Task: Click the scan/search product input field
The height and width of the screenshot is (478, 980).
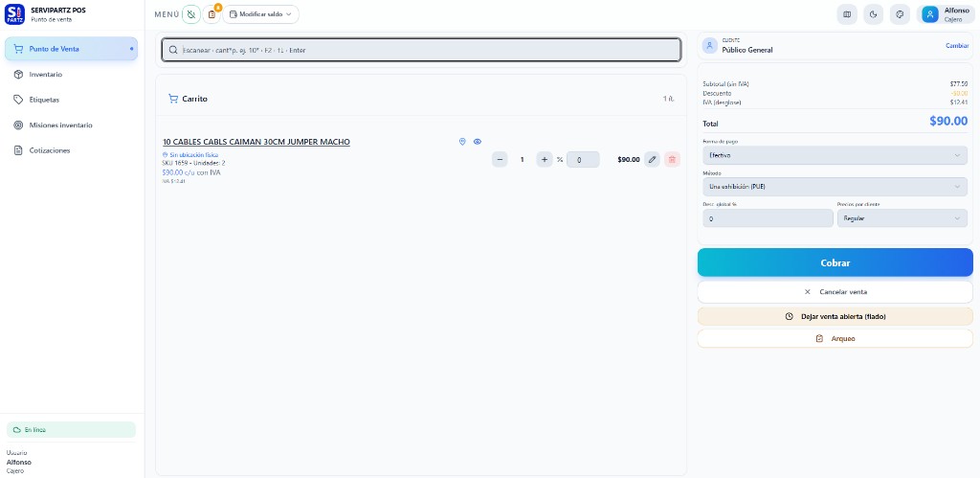Action: pyautogui.click(x=421, y=50)
